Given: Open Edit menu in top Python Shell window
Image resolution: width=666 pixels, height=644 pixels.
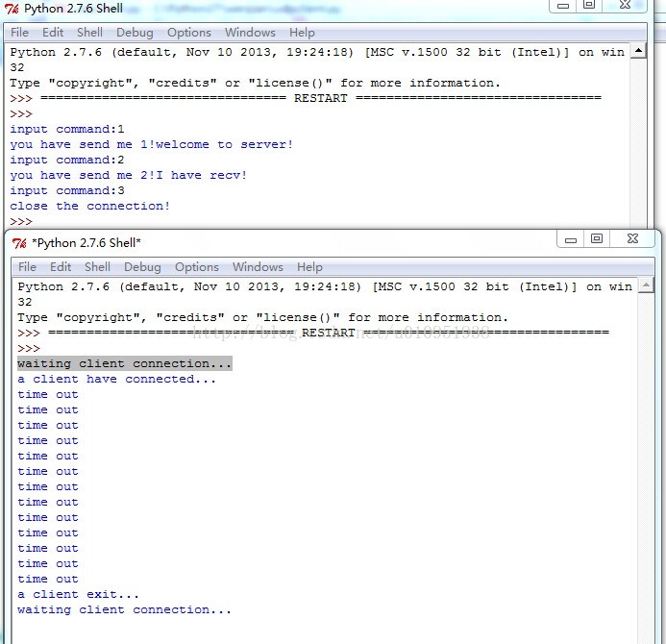Looking at the screenshot, I should 53,33.
